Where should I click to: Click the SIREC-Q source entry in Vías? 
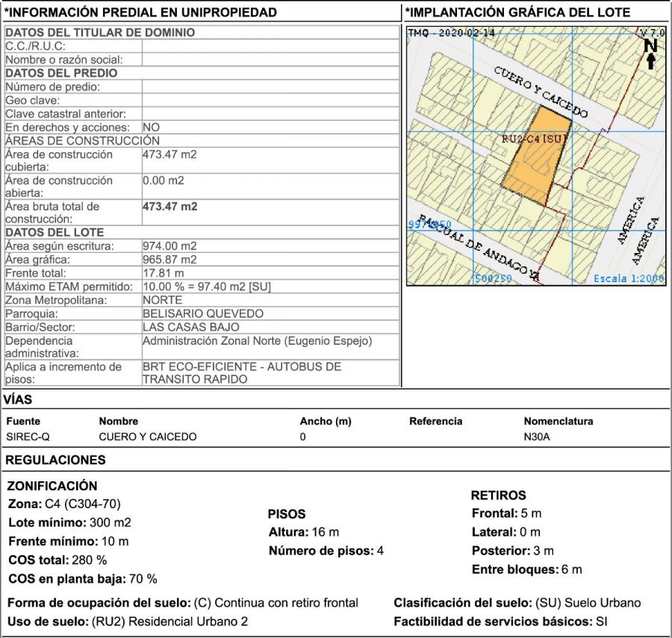pos(28,437)
